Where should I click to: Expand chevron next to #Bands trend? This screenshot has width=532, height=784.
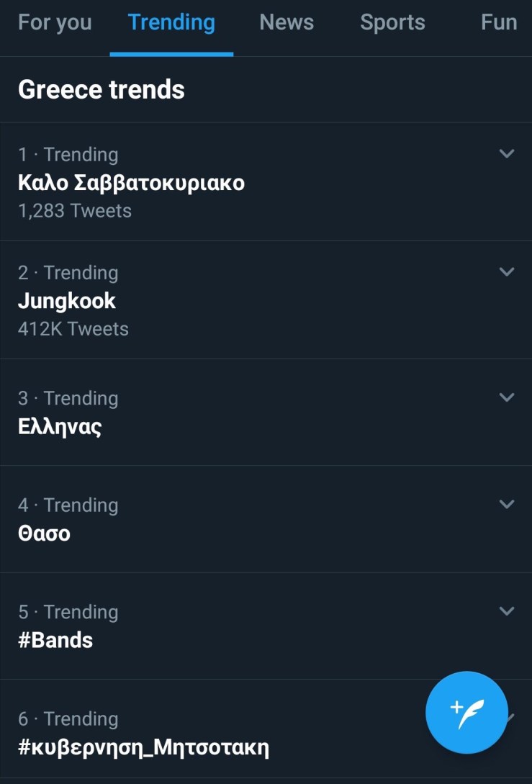507,610
